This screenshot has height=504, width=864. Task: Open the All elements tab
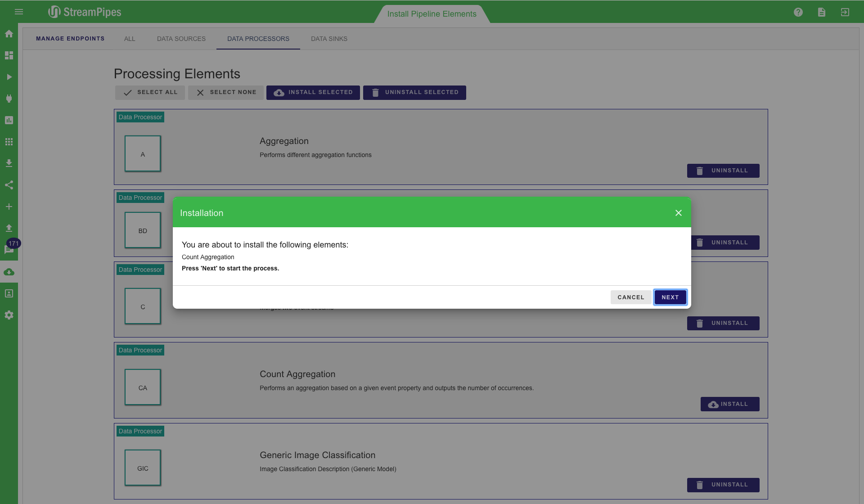pos(130,39)
